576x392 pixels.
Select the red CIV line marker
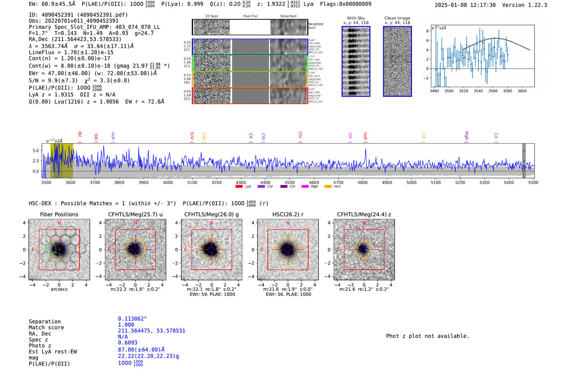point(300,137)
